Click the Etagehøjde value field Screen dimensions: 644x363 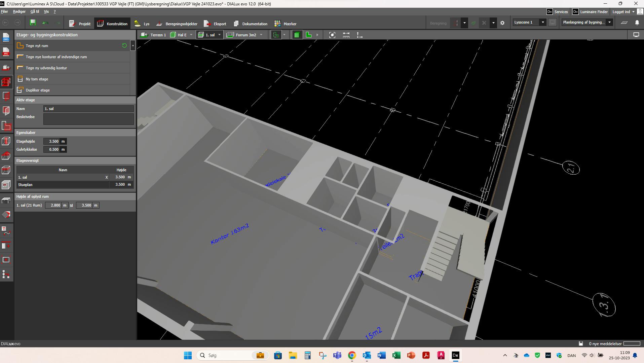(x=51, y=141)
